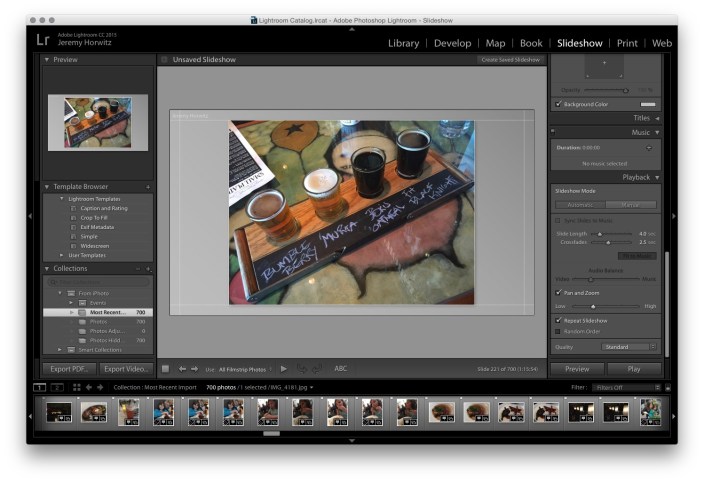The image size is (704, 482).
Task: Enable the Random Order checkbox
Action: pos(558,331)
